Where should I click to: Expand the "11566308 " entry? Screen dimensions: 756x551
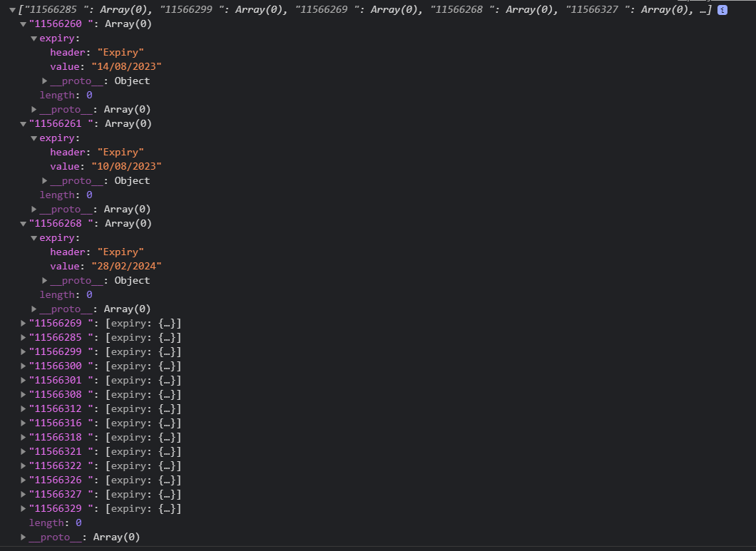(x=23, y=395)
